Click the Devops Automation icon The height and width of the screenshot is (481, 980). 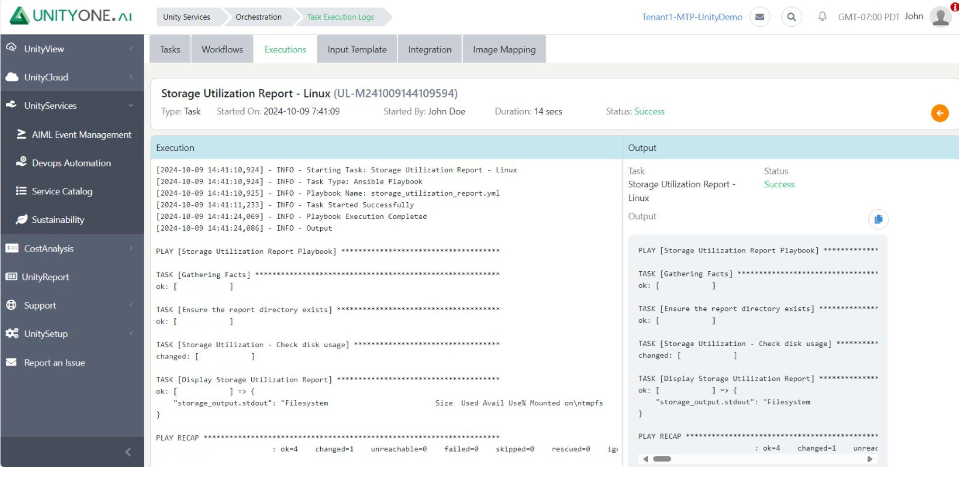[21, 162]
